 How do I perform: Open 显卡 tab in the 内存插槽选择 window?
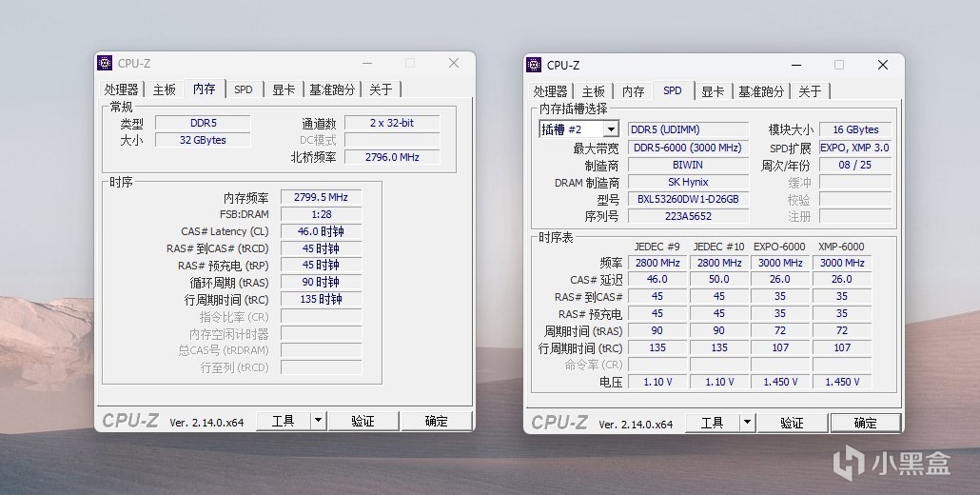tap(713, 91)
